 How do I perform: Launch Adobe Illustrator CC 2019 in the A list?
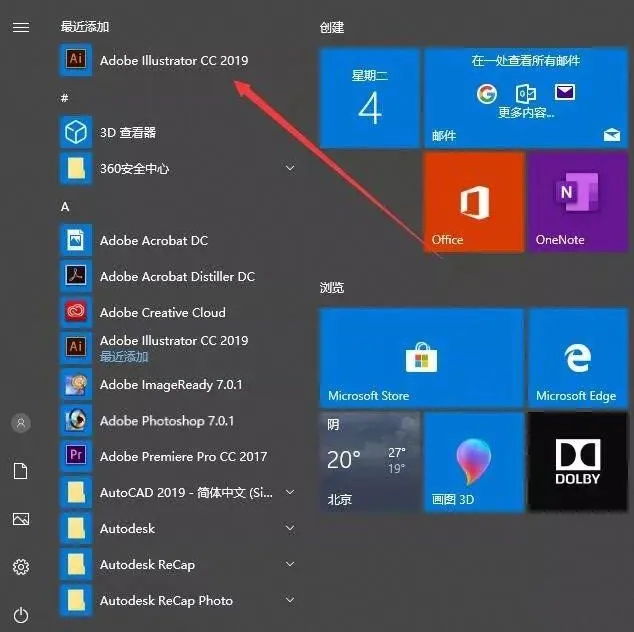[178, 348]
